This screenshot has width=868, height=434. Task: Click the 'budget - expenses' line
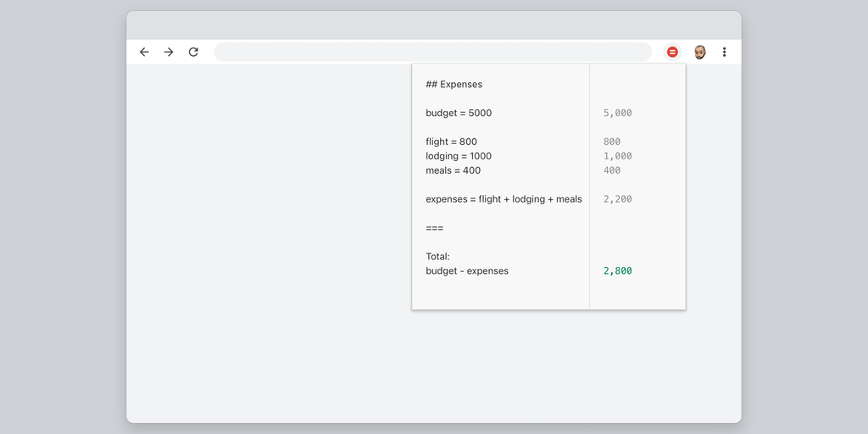467,271
